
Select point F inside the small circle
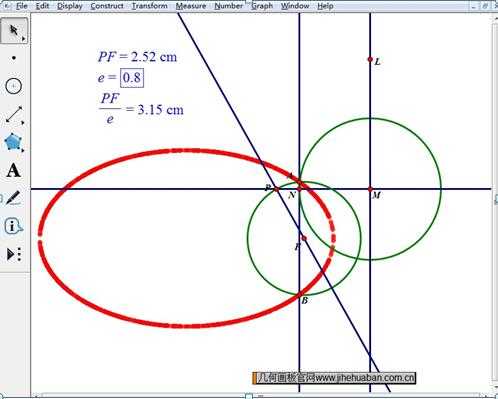[304, 238]
